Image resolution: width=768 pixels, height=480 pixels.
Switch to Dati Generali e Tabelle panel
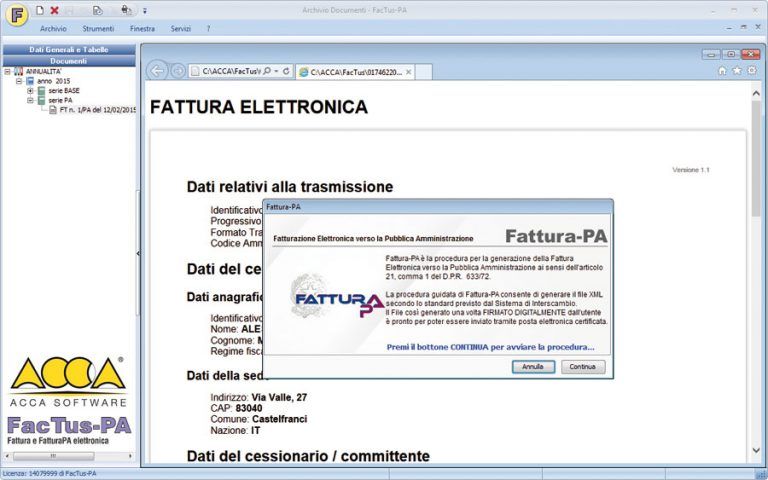coord(69,49)
